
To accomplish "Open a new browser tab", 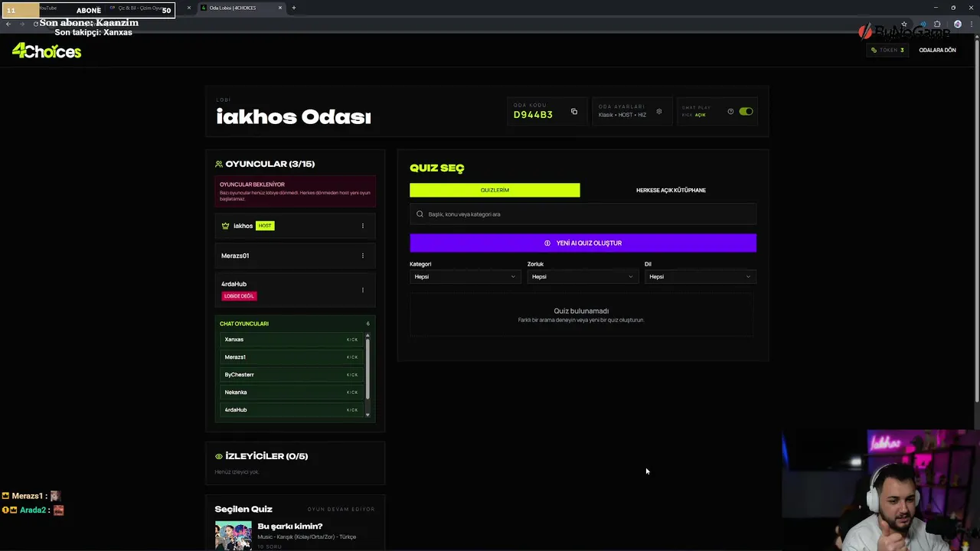I will click(293, 8).
